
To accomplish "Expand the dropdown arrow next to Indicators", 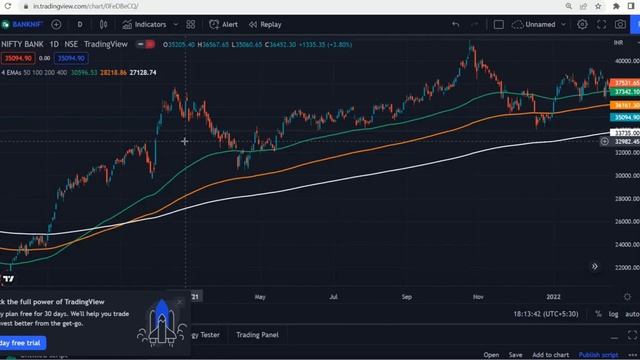I will [176, 24].
